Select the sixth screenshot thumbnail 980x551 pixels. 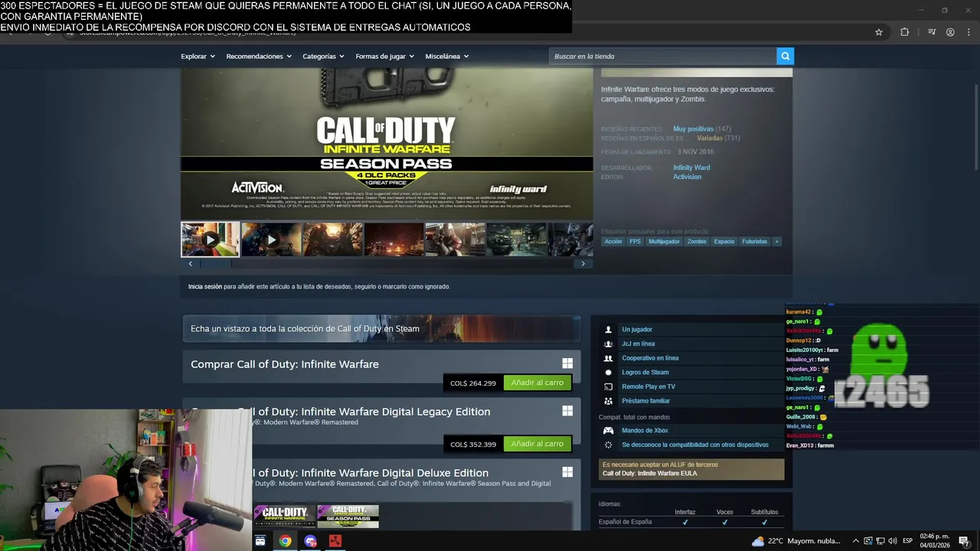pos(516,240)
